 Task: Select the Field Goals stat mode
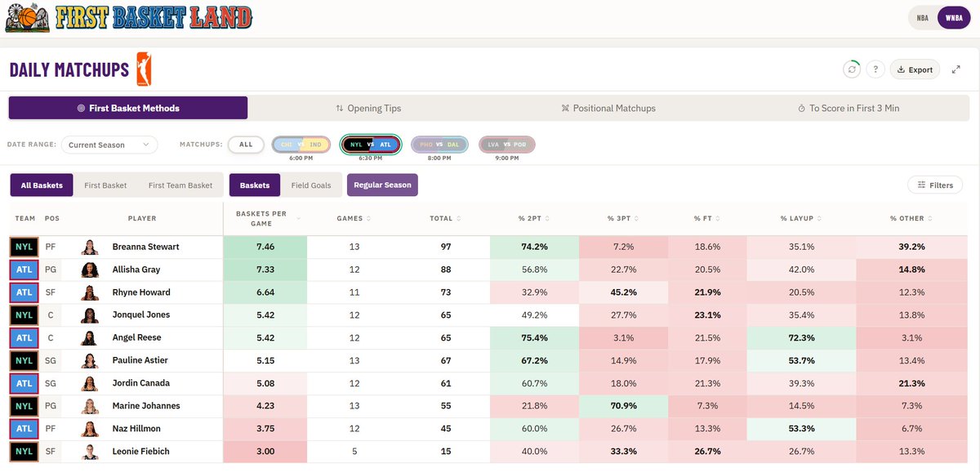[311, 185]
